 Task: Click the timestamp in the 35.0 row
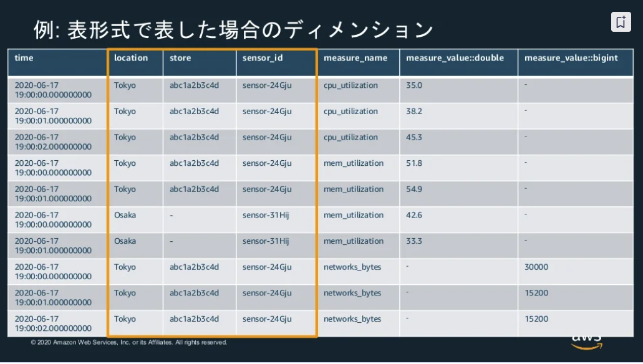pos(53,90)
